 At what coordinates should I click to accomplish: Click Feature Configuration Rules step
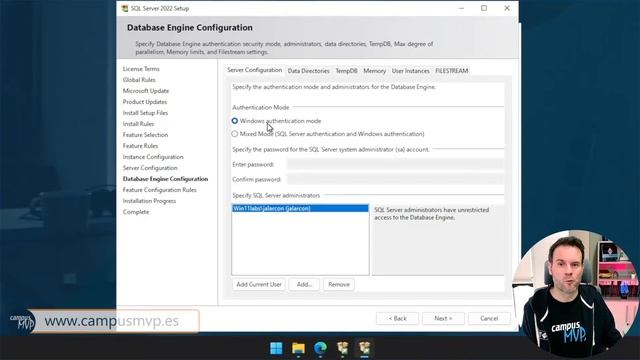(160, 190)
